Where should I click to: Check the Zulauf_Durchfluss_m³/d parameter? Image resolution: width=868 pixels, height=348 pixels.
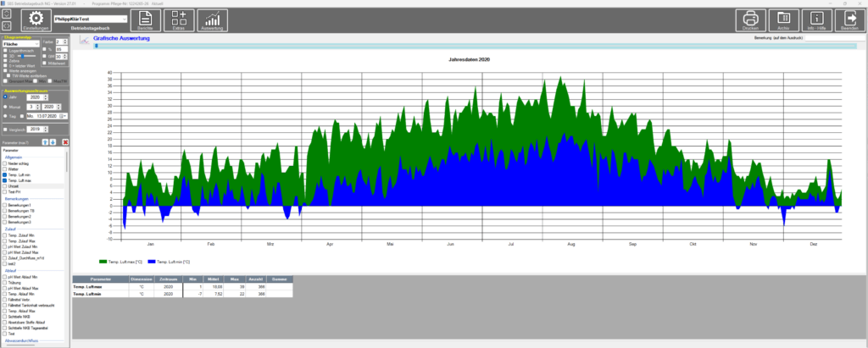5,258
